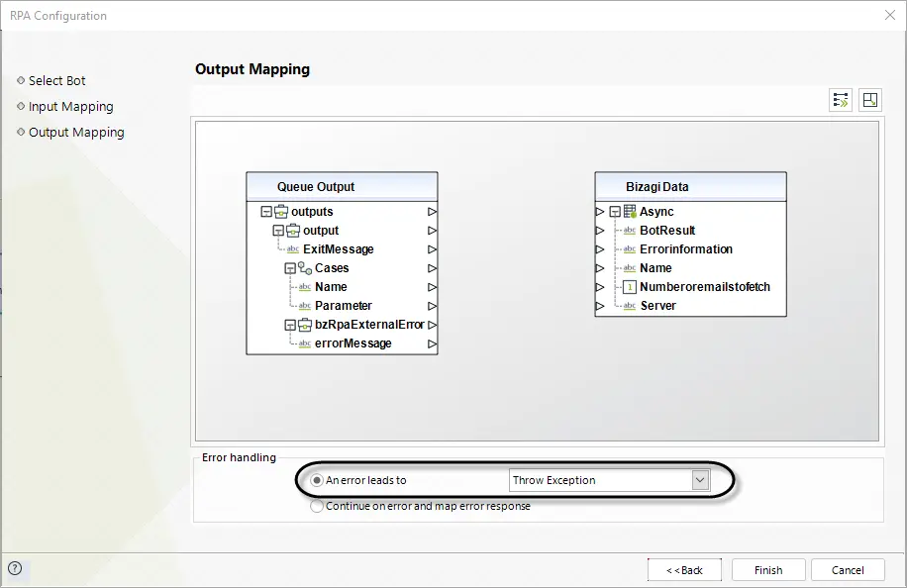Collapse the Cases node

click(x=290, y=268)
